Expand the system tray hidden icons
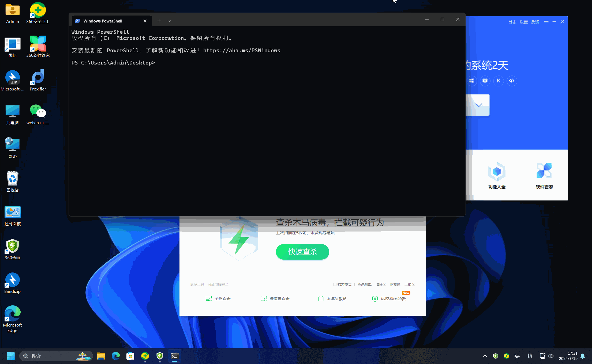 (x=485, y=356)
